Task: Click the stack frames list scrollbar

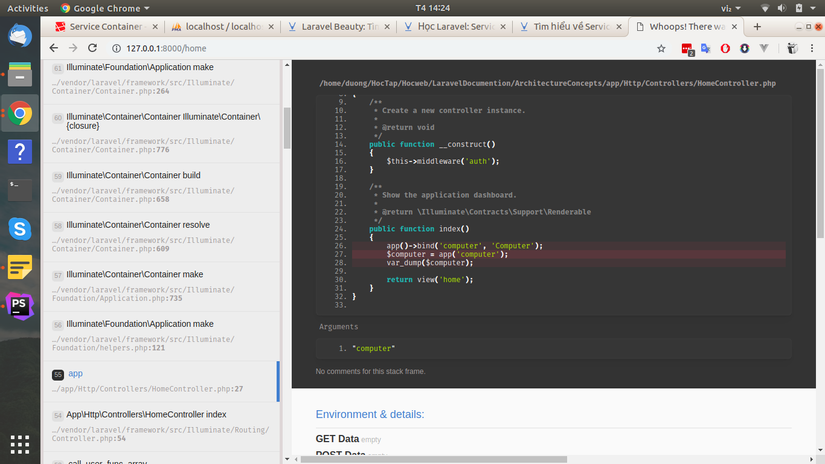Action: 287,128
